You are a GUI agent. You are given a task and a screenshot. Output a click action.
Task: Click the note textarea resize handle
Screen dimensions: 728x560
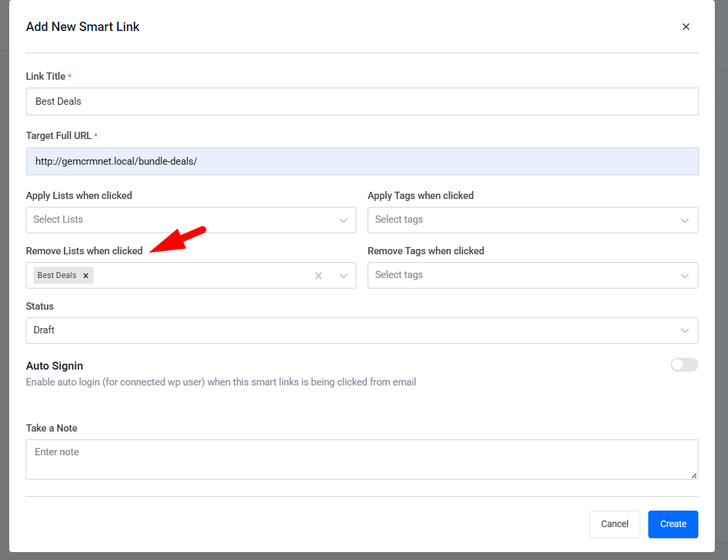(694, 476)
